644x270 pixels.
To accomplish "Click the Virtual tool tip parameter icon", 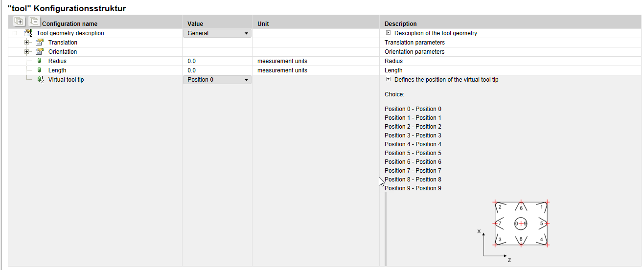I will (x=41, y=80).
